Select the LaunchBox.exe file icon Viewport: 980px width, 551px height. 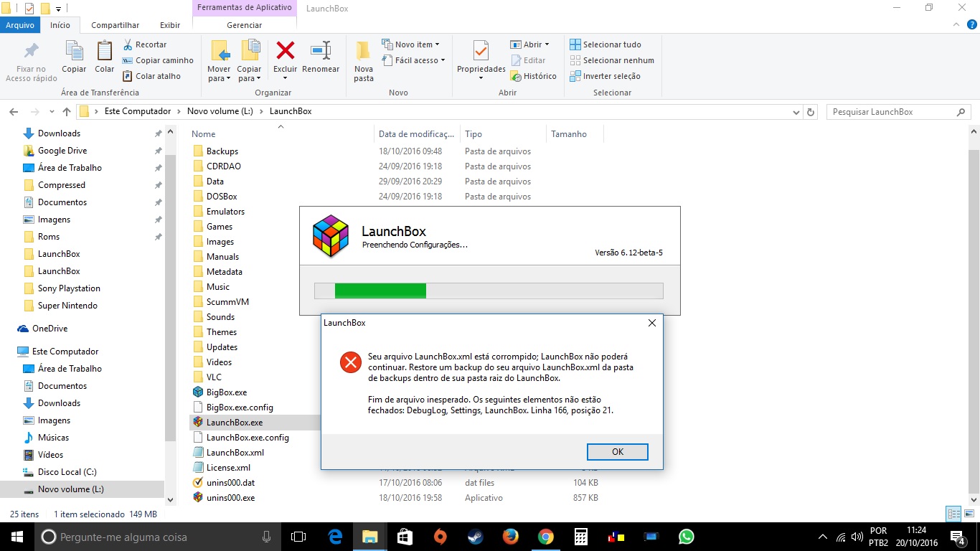tap(198, 423)
